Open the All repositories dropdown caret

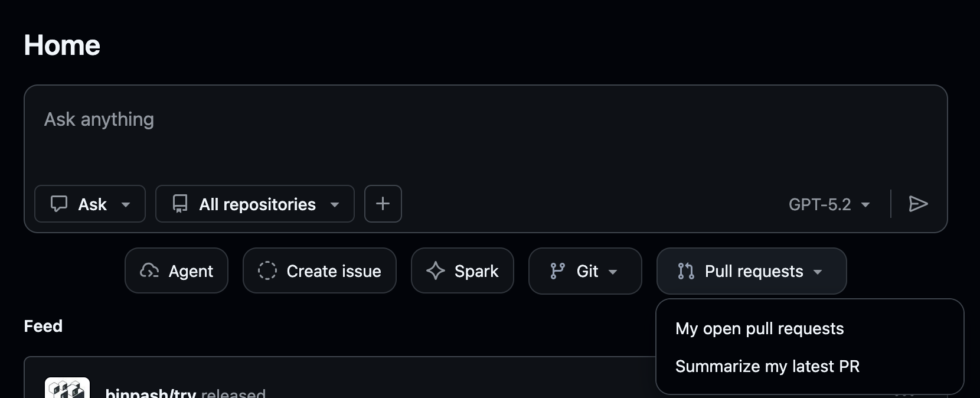tap(335, 205)
